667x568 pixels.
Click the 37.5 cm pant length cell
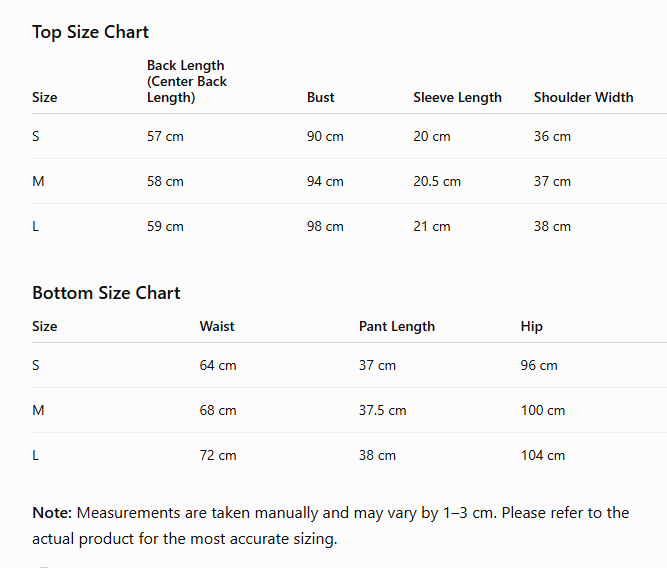382,411
